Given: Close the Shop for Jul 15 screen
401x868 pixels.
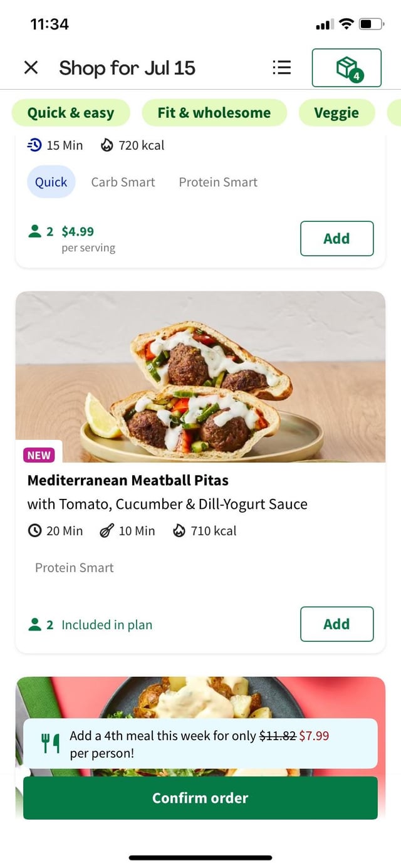Looking at the screenshot, I should tap(31, 68).
